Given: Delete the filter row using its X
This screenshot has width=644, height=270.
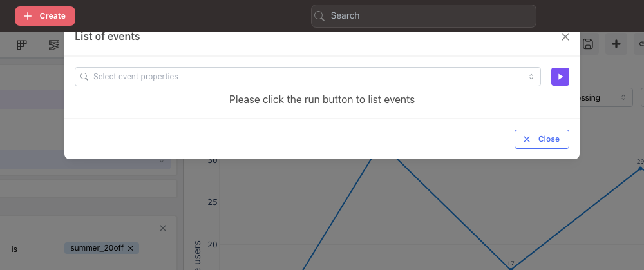Looking at the screenshot, I should [163, 228].
